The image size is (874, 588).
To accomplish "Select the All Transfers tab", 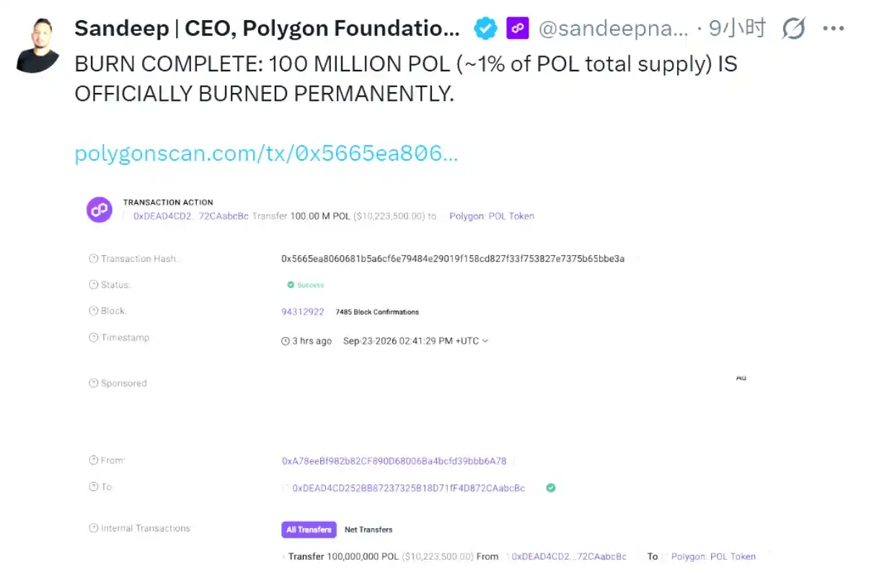I will [x=309, y=530].
